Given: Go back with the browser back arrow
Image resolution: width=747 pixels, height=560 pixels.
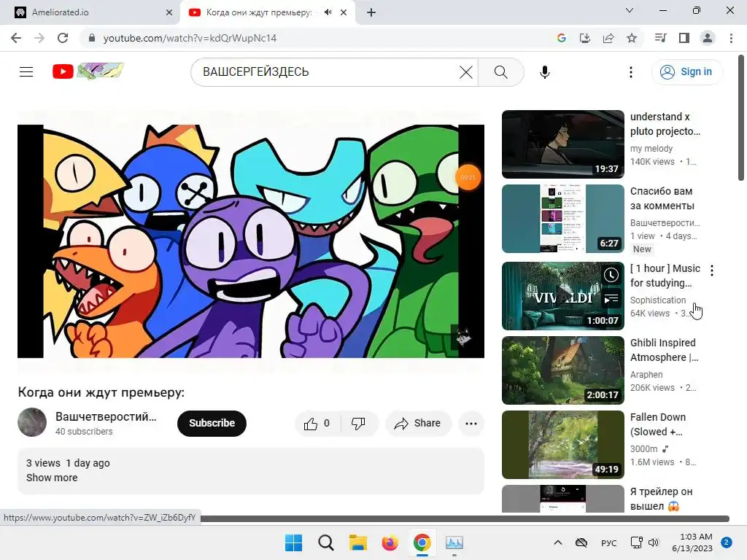Looking at the screenshot, I should (x=16, y=38).
